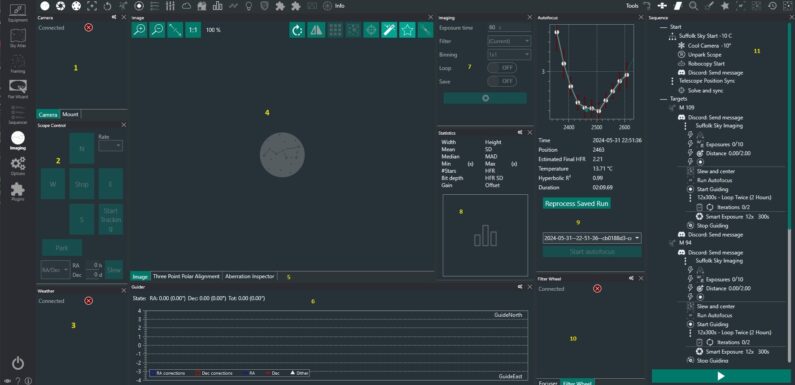This screenshot has width=795, height=385.
Task: Click the Stop button in Scope Control
Action: (x=82, y=184)
